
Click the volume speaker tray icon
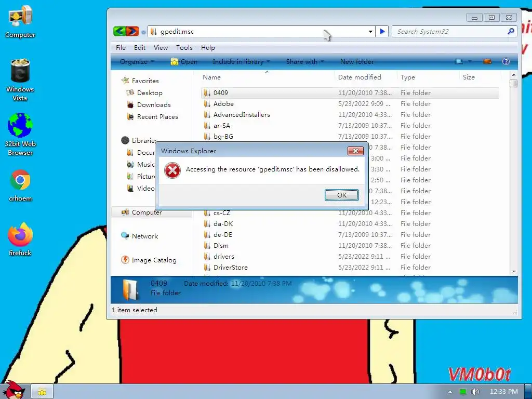click(x=475, y=392)
